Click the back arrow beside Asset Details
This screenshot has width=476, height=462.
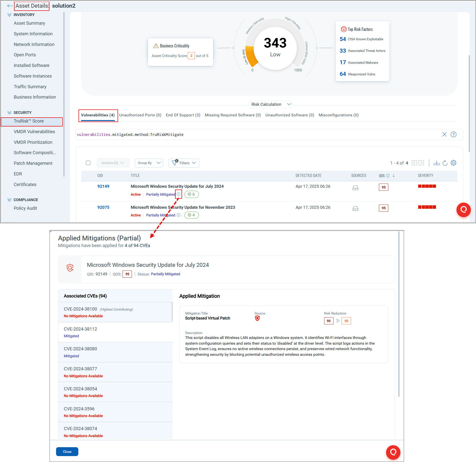10,6
